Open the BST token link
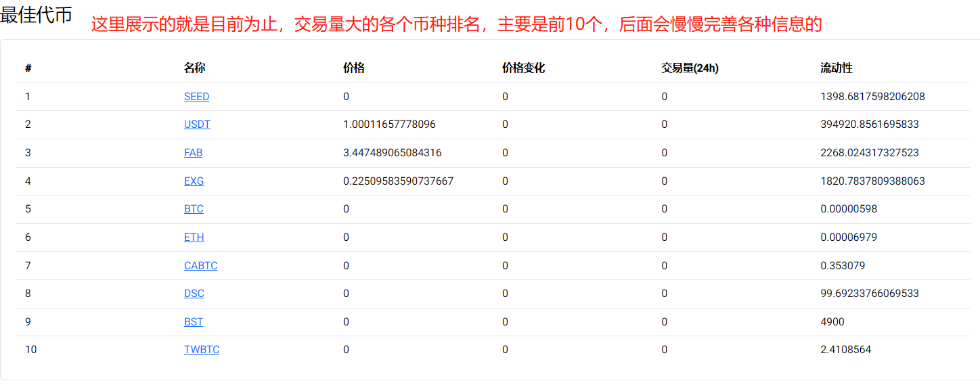 [194, 322]
